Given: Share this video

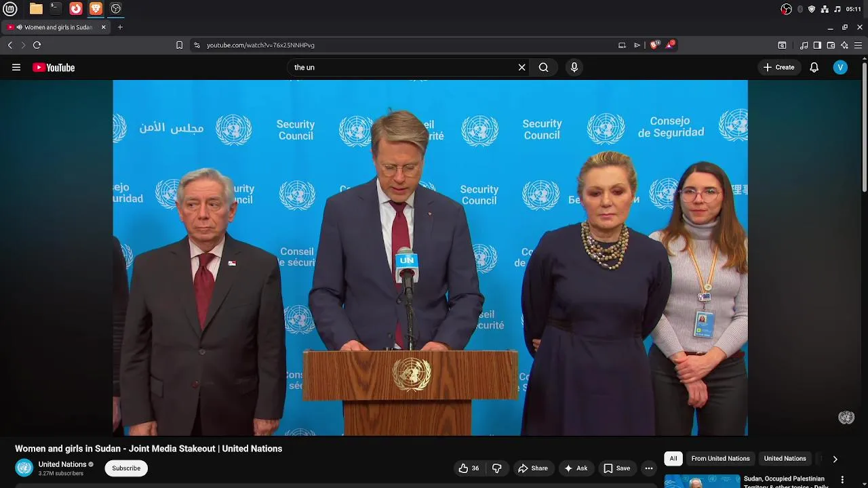Looking at the screenshot, I should pyautogui.click(x=532, y=468).
